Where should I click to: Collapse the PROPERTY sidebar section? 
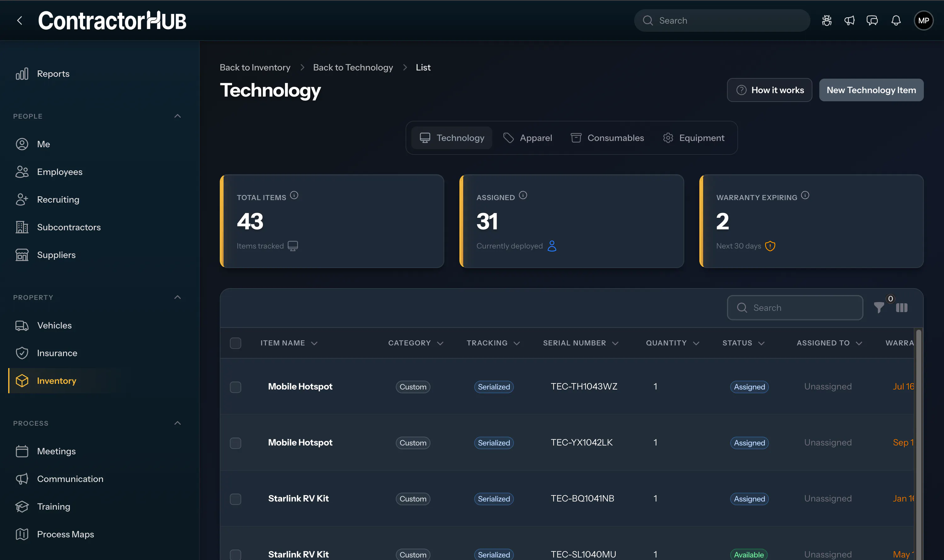click(178, 297)
